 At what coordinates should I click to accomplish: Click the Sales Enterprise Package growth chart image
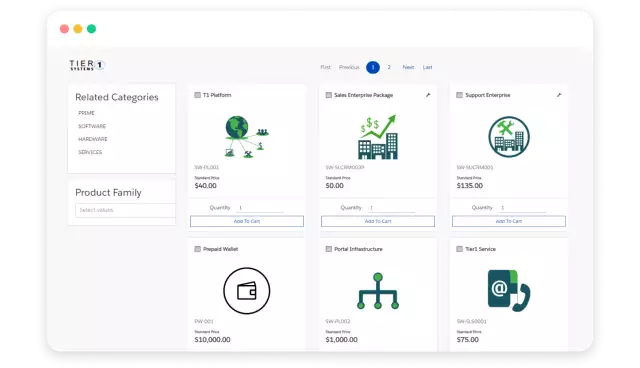pos(378,137)
